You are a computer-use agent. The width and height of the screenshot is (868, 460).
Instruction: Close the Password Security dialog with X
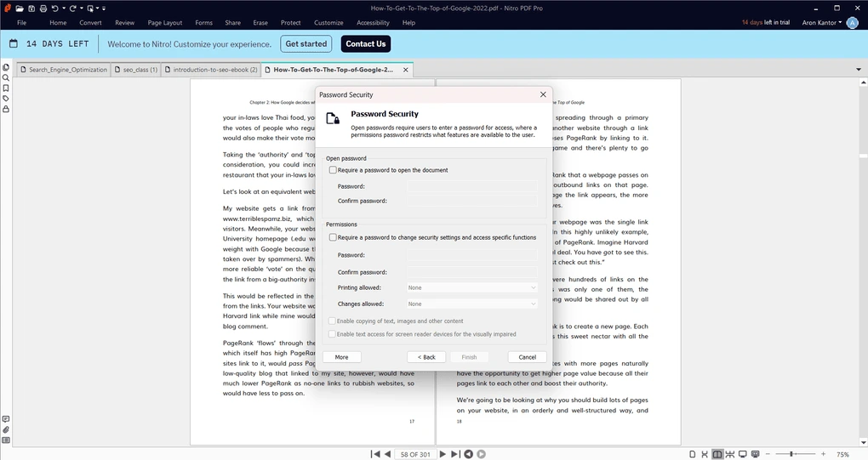(543, 94)
